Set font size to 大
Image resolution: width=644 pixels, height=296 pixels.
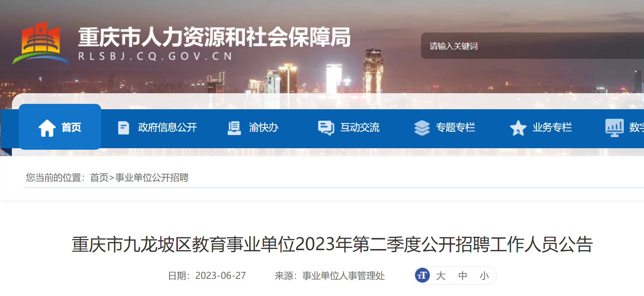441,276
